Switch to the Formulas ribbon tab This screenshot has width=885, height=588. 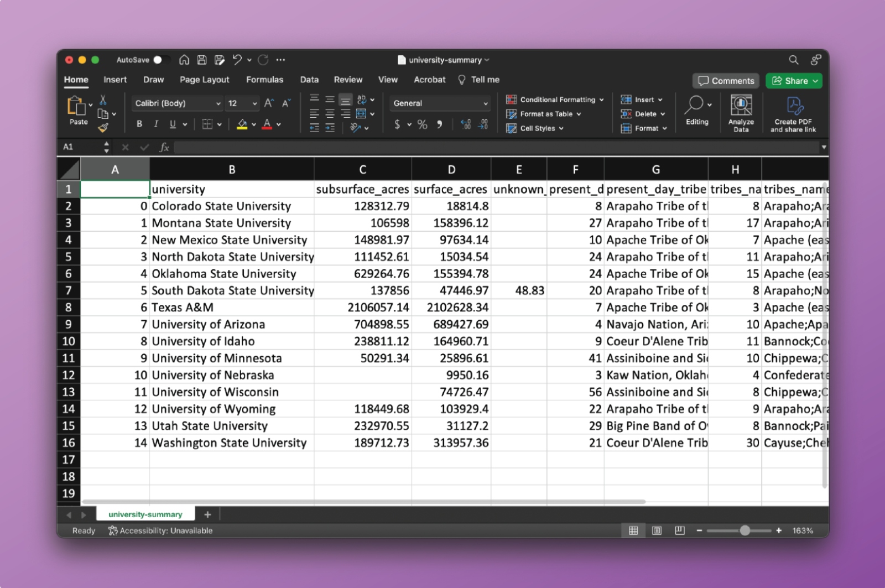(264, 80)
